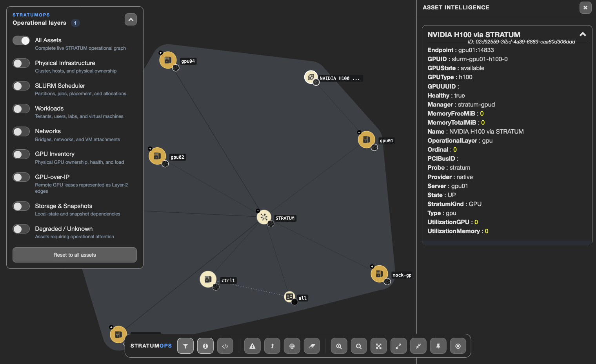Enable the SLURM Scheduler layer

[x=21, y=86]
